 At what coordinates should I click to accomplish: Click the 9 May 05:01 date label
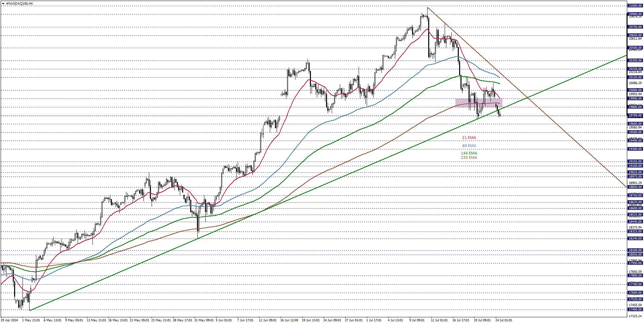(x=74, y=320)
